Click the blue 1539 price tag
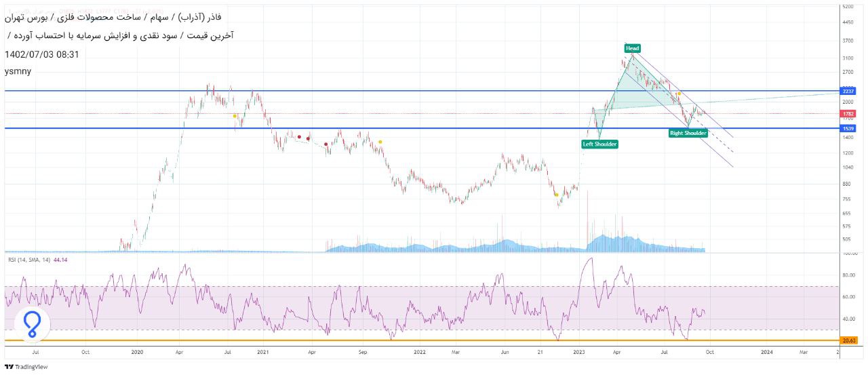This screenshot has height=375, width=868. point(848,128)
